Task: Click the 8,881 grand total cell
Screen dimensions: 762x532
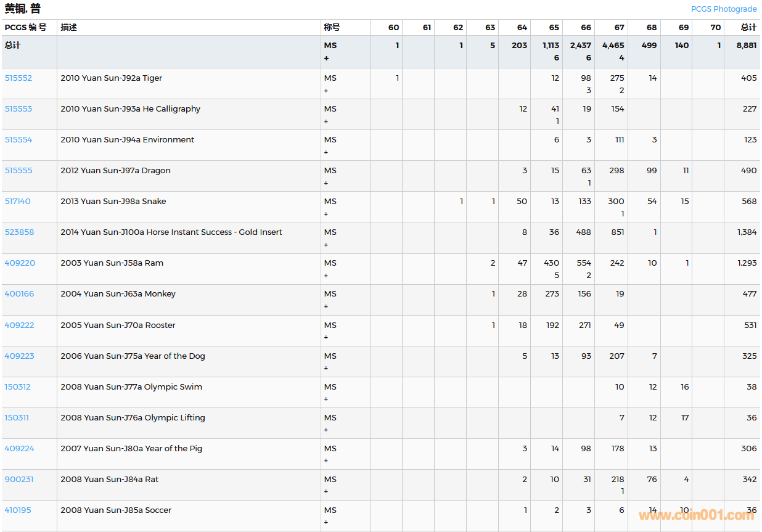Action: pos(746,46)
